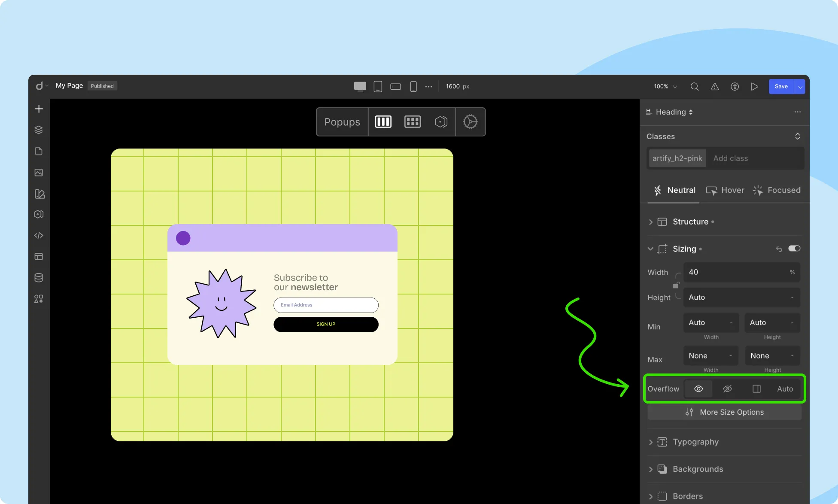Open the warnings triangle icon
This screenshot has height=504, width=838.
(x=714, y=86)
